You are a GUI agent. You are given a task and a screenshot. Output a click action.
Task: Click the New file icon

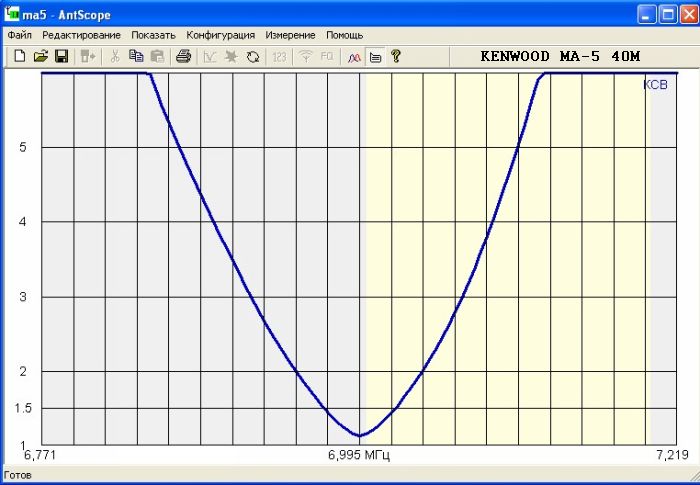click(19, 57)
